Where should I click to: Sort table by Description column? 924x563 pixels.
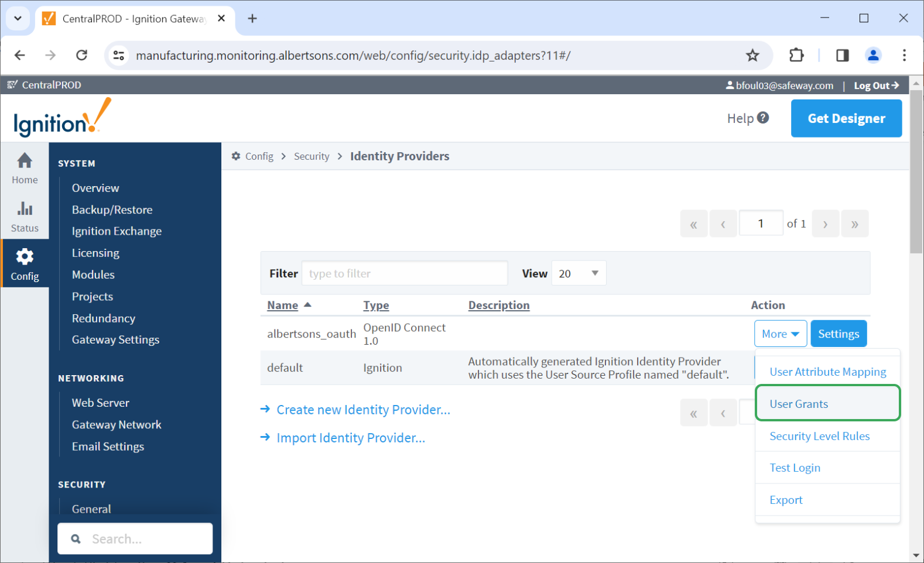coord(499,305)
